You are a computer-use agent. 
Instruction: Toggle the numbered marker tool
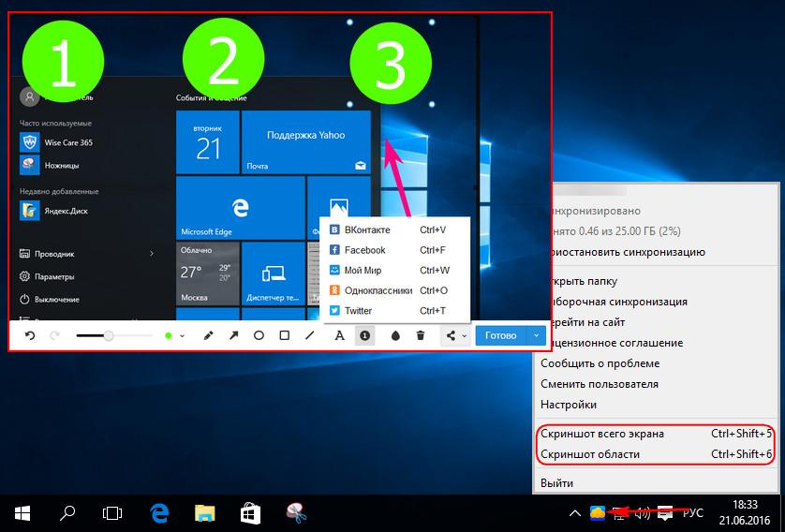pos(365,336)
